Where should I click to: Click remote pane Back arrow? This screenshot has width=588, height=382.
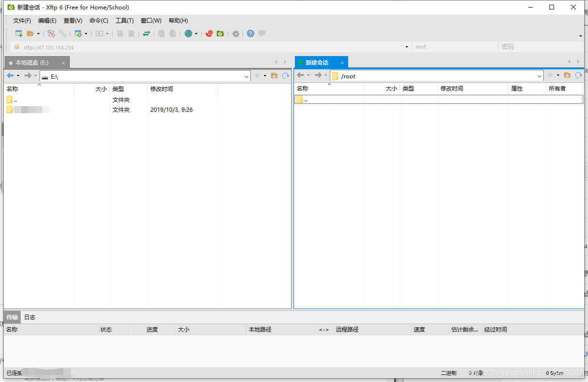(x=301, y=75)
